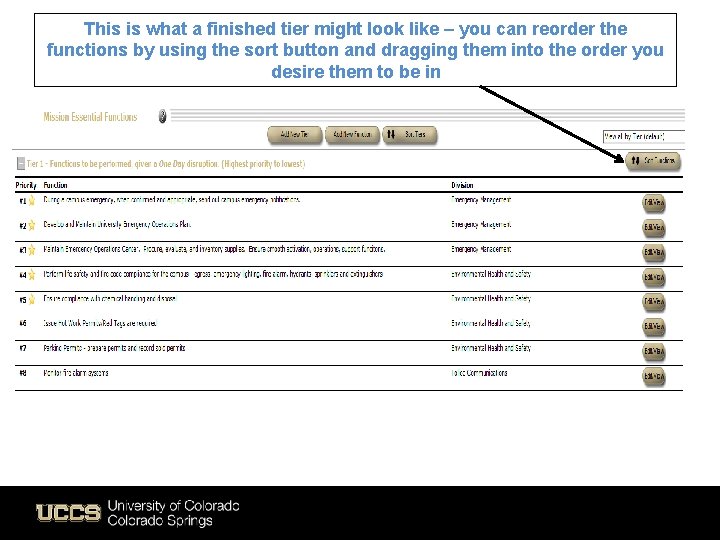Screen dimensions: 720x540
Task: Collapse the Tier 1 section
Action: (x=21, y=163)
